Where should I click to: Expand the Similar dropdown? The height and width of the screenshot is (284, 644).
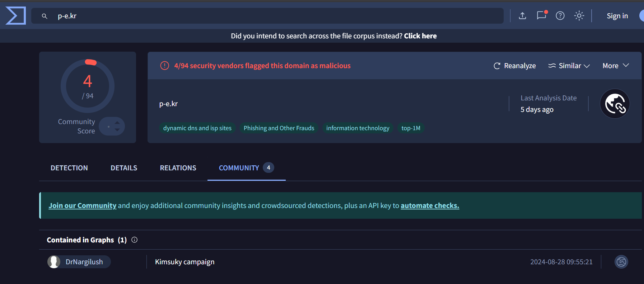569,66
